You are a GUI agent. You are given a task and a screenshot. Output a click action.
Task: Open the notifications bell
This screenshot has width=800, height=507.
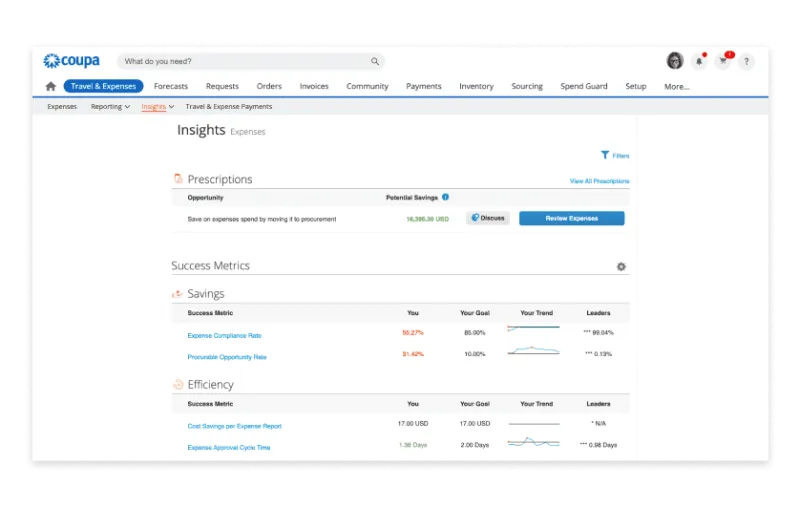(x=699, y=61)
